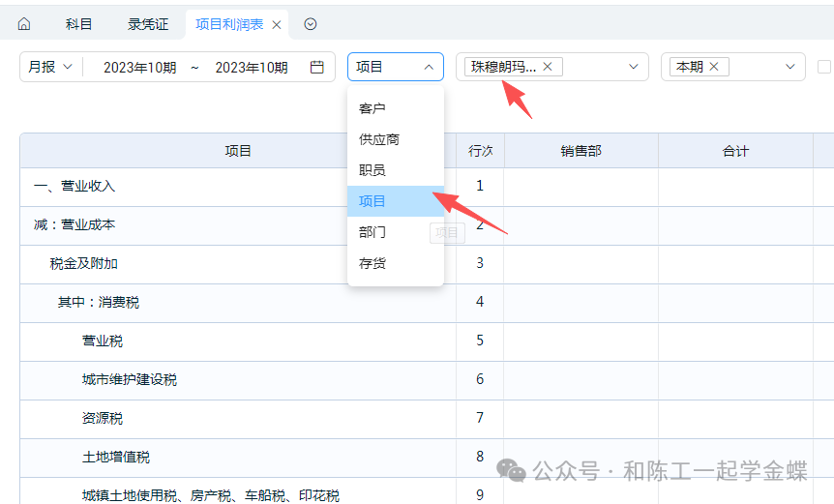Select 客户 from the dropdown list
The height and width of the screenshot is (504, 834).
(372, 108)
